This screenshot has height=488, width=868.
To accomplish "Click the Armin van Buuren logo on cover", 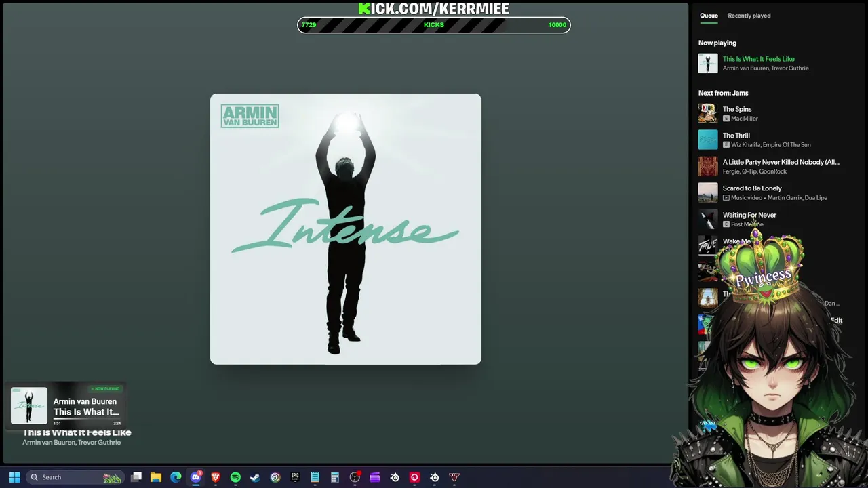I will tap(250, 116).
